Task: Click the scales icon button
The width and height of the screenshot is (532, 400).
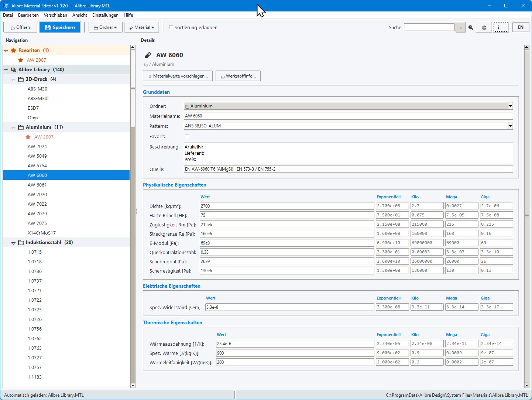Action: point(484,27)
